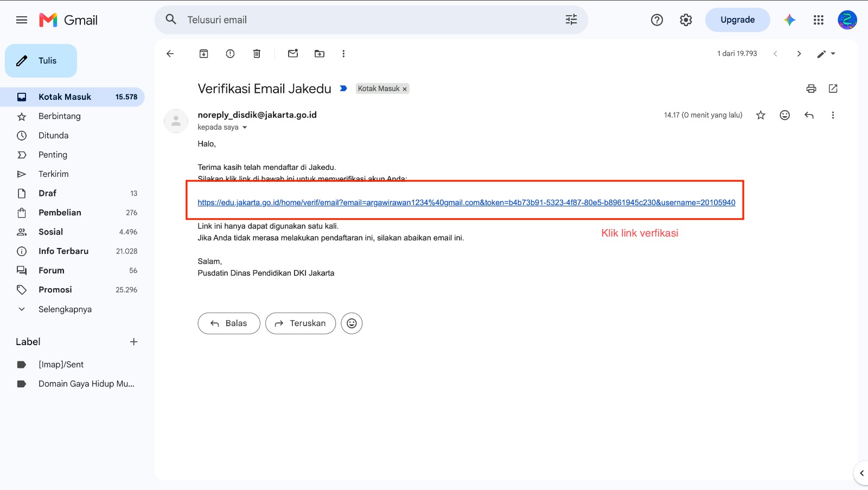868x490 pixels.
Task: Show the side panel chevron
Action: pos(861,473)
